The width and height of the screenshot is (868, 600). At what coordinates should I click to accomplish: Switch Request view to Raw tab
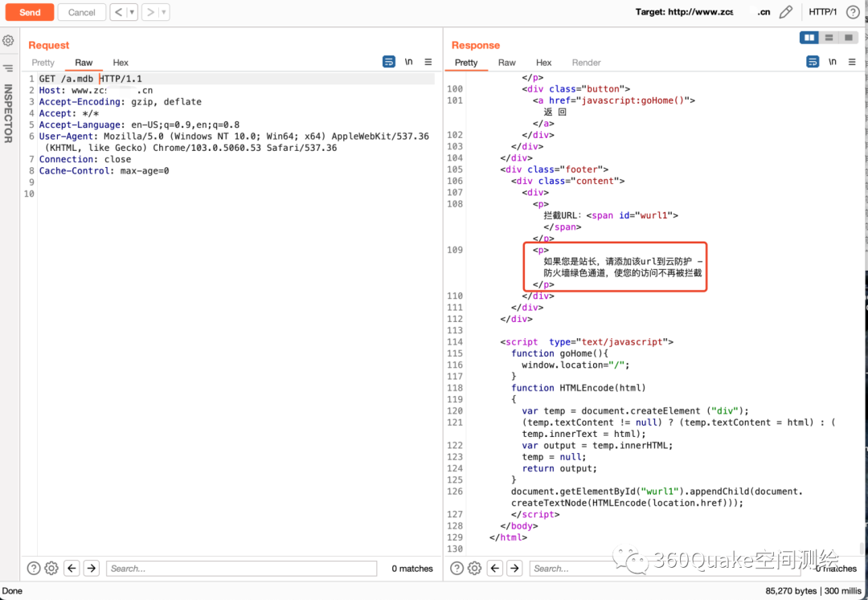coord(84,63)
